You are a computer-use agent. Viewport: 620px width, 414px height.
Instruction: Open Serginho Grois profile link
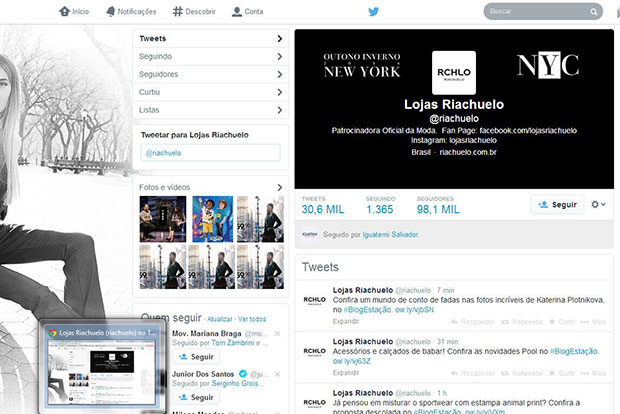(238, 383)
